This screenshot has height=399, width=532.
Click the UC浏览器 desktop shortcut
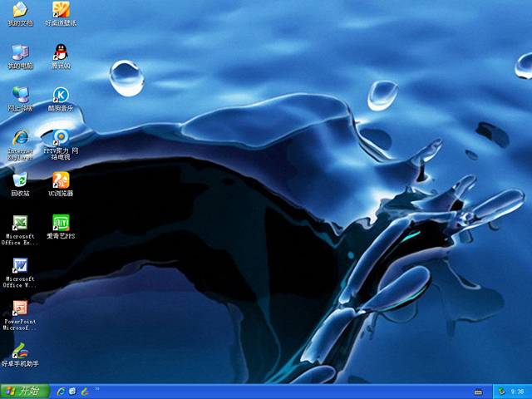tap(61, 180)
